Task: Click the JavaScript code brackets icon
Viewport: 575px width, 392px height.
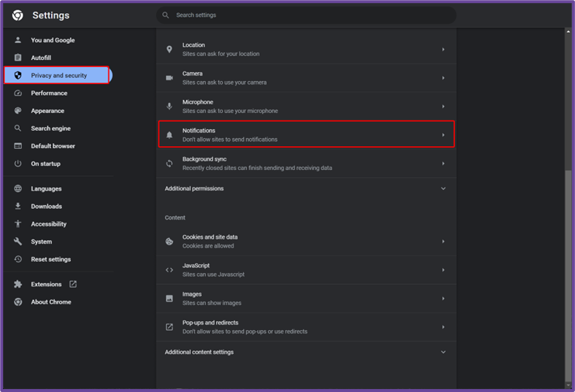Action: tap(169, 270)
